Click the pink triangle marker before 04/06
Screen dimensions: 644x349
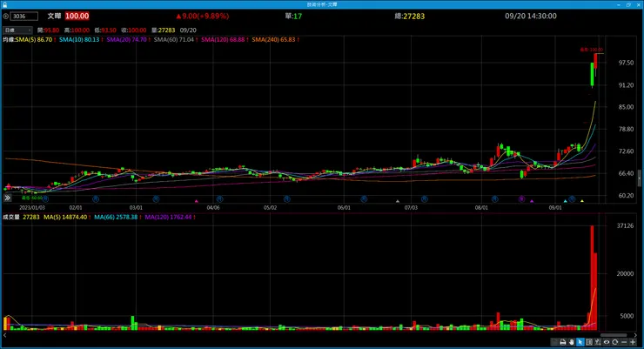197,201
